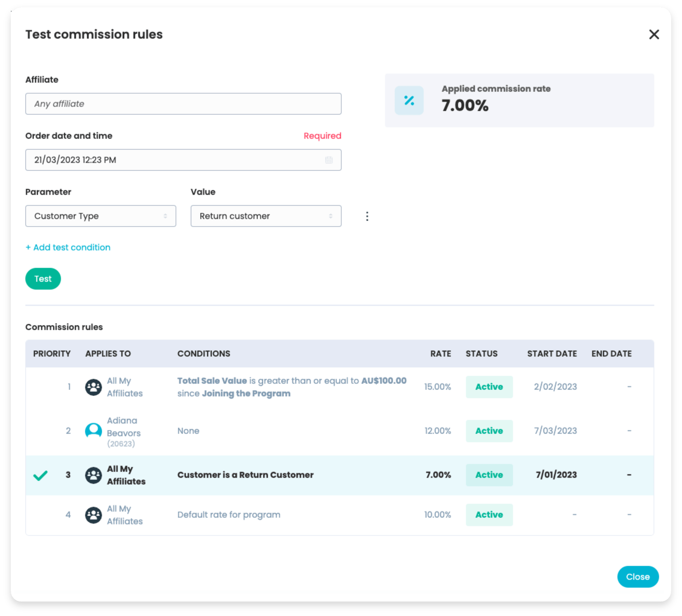The width and height of the screenshot is (682, 616).
Task: Close the dialog with the X icon
Action: [654, 34]
